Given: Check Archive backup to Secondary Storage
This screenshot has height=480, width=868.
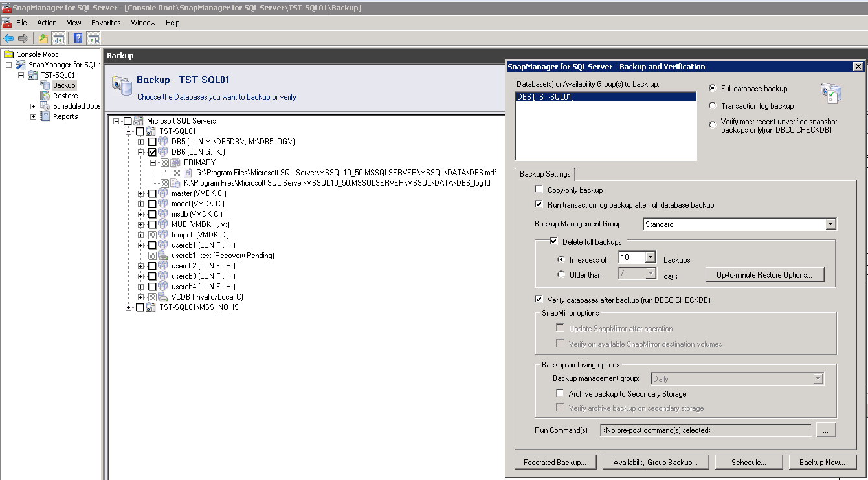Looking at the screenshot, I should (x=561, y=393).
